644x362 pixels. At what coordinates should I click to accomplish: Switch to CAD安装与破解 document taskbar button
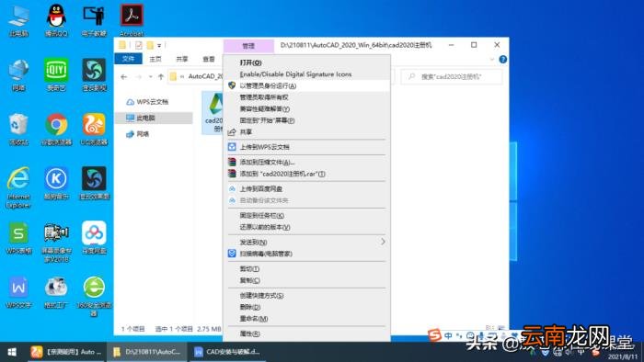point(227,352)
